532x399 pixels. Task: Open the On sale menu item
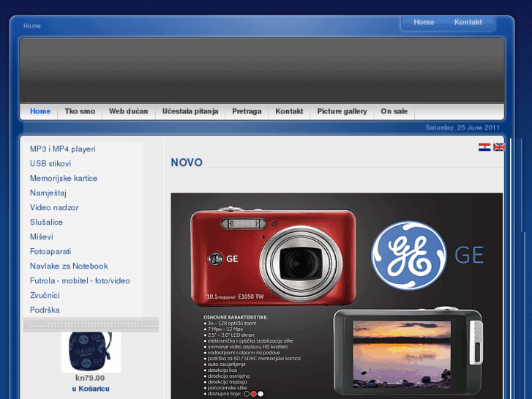(x=394, y=111)
